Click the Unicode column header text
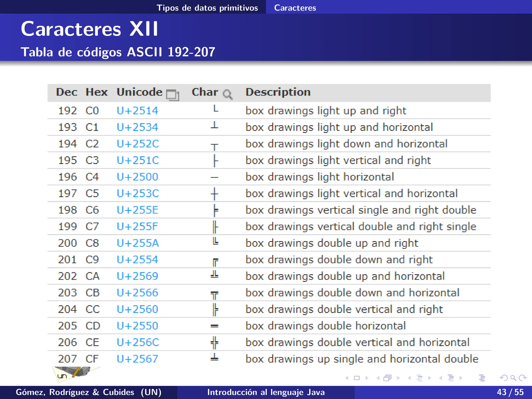The height and width of the screenshot is (399, 532). [x=139, y=92]
